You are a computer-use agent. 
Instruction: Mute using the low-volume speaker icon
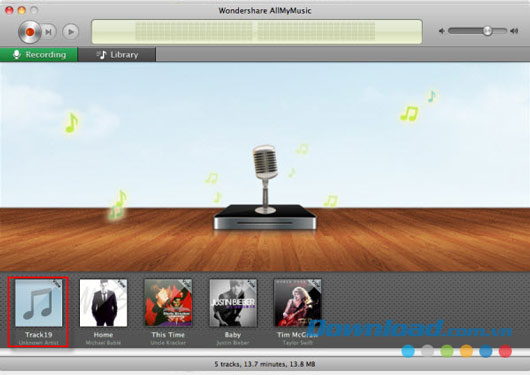(x=441, y=31)
